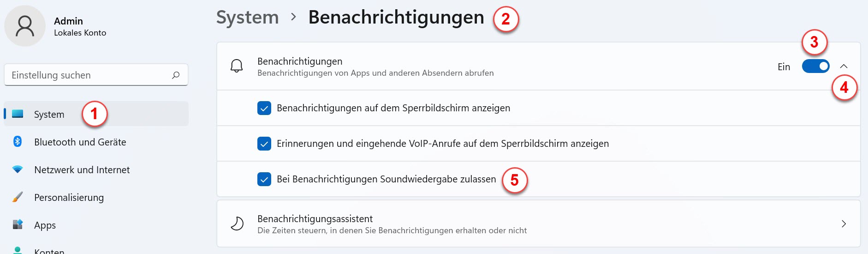Image resolution: width=868 pixels, height=254 pixels.
Task: Collapse the Benachrichtigungen section chevron
Action: 844,67
